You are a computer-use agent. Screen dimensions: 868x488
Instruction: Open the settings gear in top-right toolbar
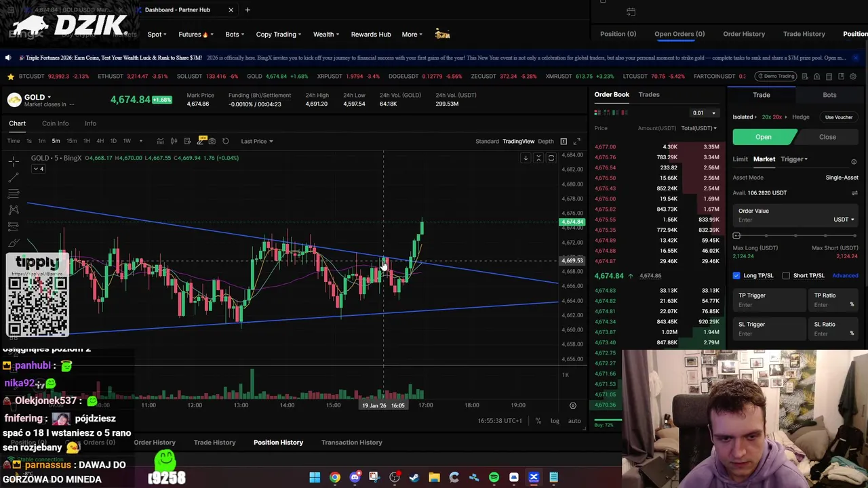click(853, 77)
